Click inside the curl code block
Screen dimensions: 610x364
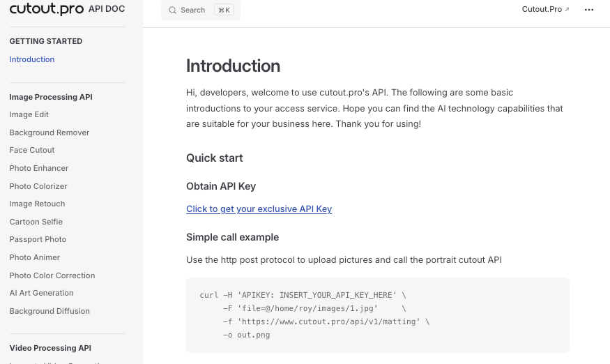[x=377, y=314]
